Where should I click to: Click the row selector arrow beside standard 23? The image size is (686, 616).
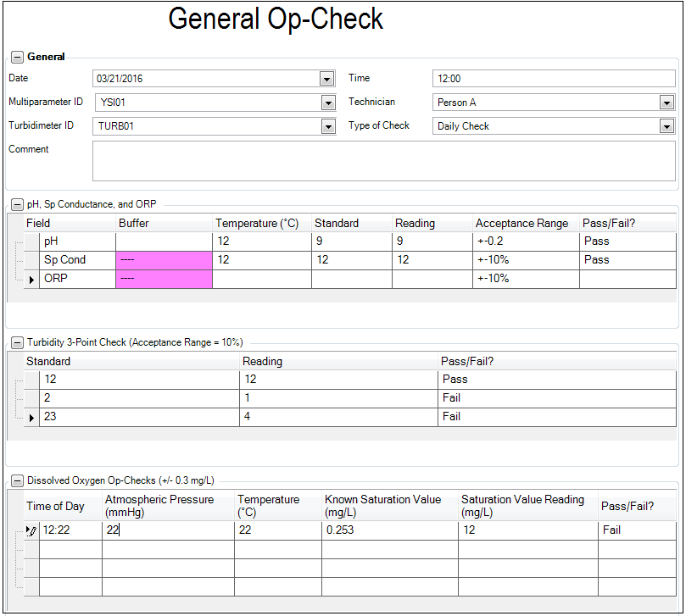point(31,416)
